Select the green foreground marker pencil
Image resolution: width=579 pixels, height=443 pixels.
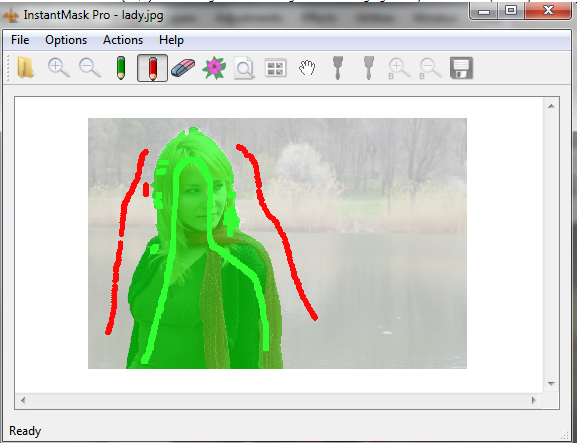121,68
